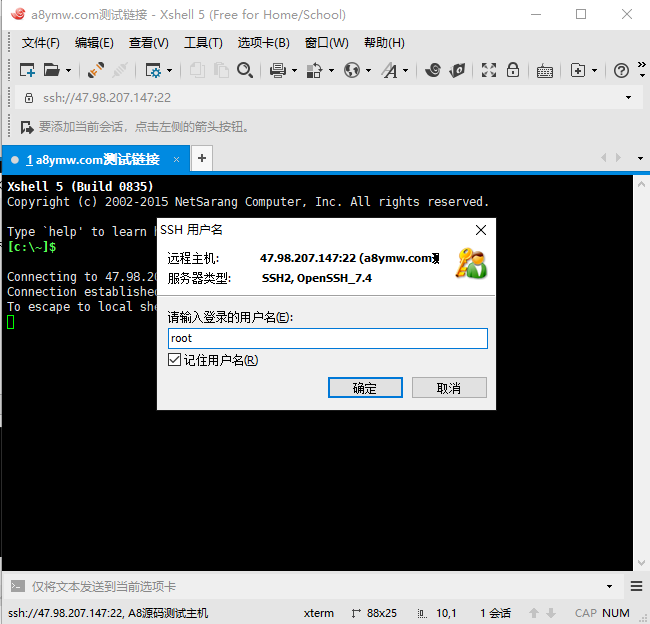Click the keyboard mapping icon
Screen dimensions: 650x624
pyautogui.click(x=545, y=71)
